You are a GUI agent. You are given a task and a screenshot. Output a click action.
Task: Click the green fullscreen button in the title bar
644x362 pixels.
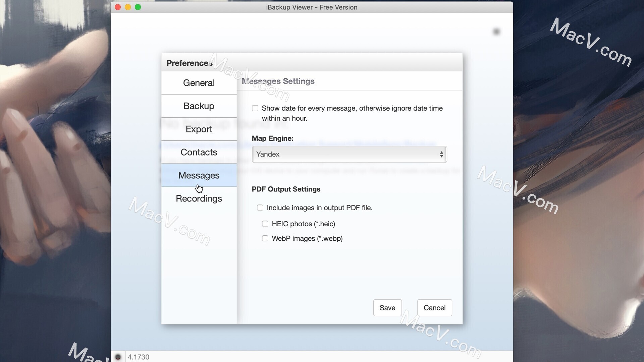[138, 7]
